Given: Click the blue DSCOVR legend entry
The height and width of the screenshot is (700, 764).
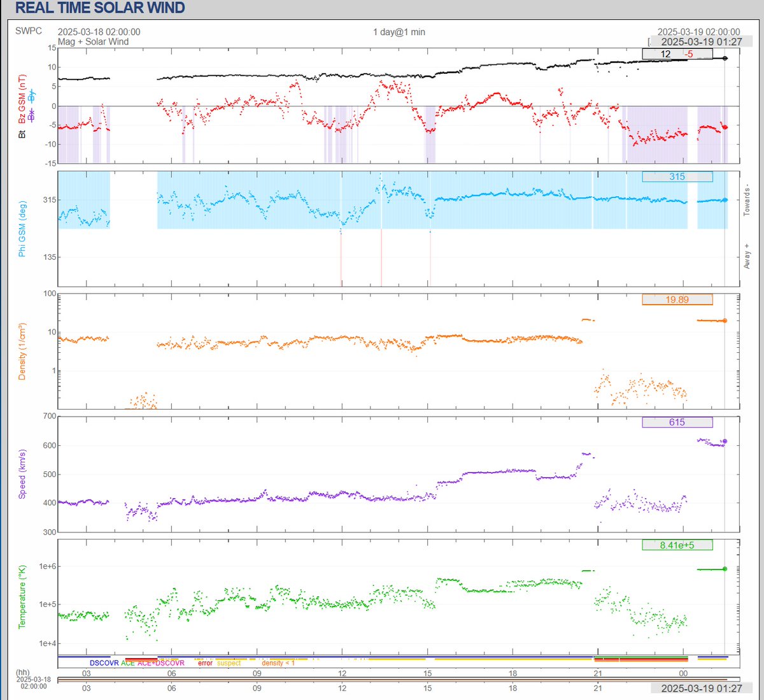Looking at the screenshot, I should pos(104,663).
